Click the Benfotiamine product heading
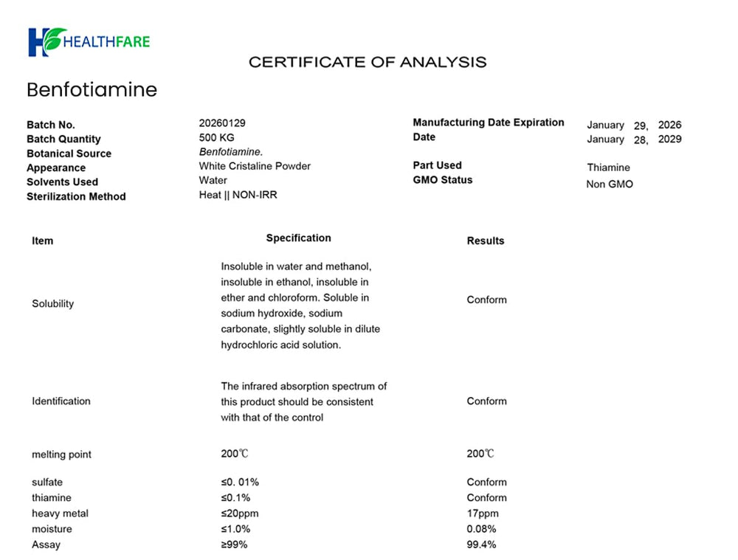 point(92,89)
